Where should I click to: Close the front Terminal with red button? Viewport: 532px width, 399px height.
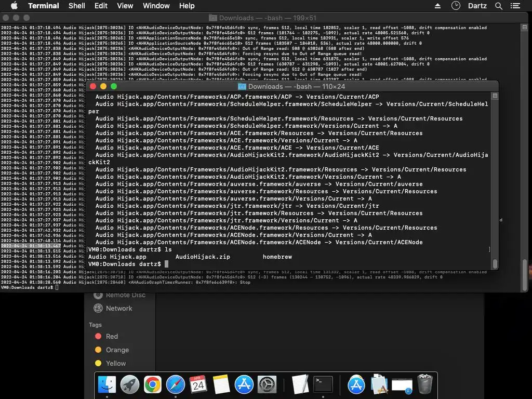pyautogui.click(x=93, y=87)
